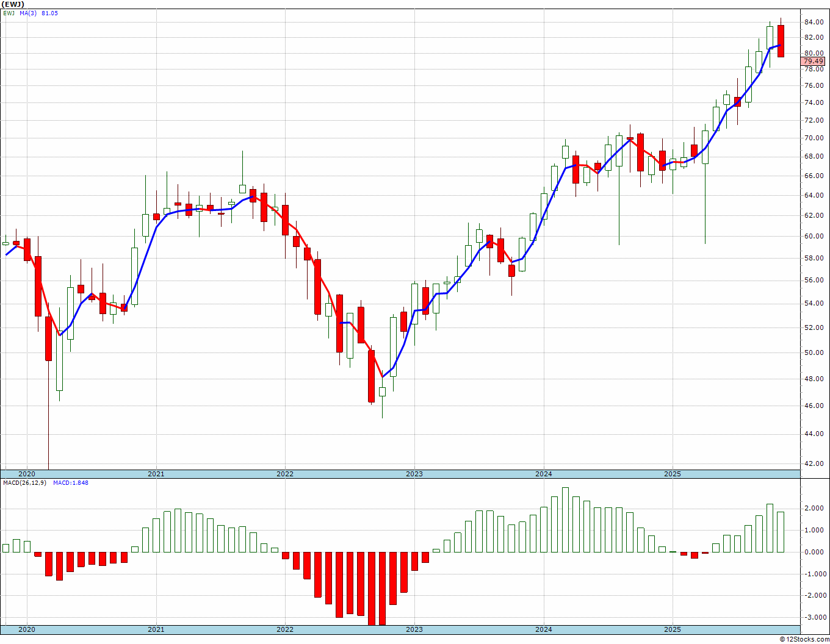Select the 52.00 price axis label
This screenshot has width=830, height=644.
pyautogui.click(x=814, y=327)
